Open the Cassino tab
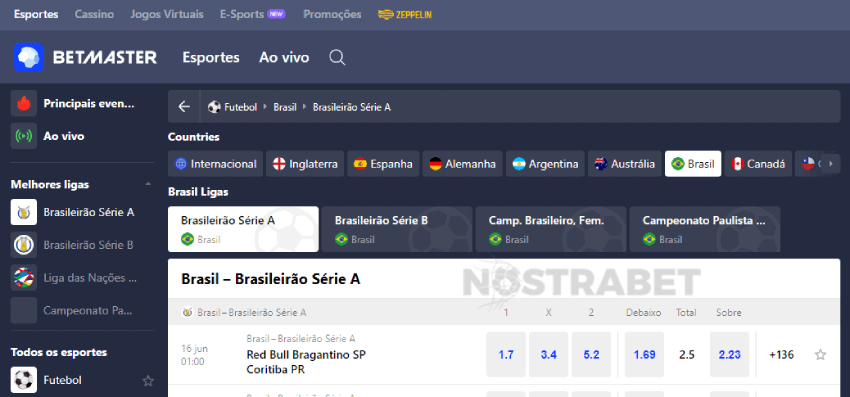 (94, 14)
